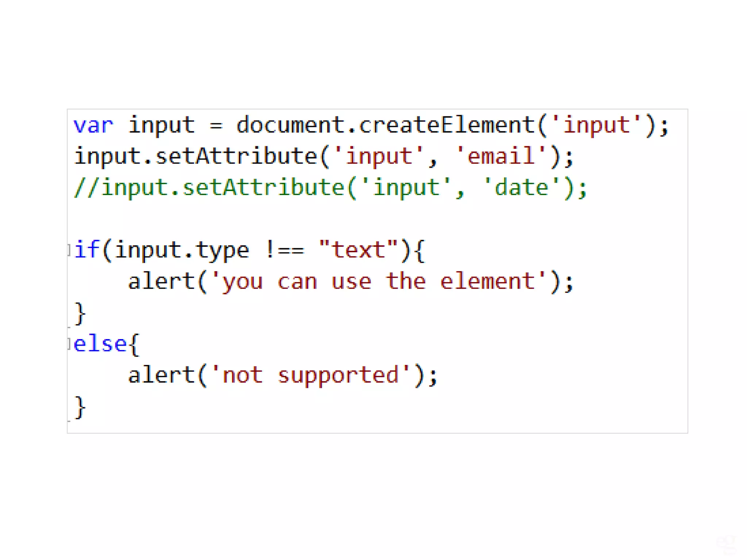Screen dimensions: 747x560
Task: Click 'createElement' in the first line
Action: pos(446,125)
